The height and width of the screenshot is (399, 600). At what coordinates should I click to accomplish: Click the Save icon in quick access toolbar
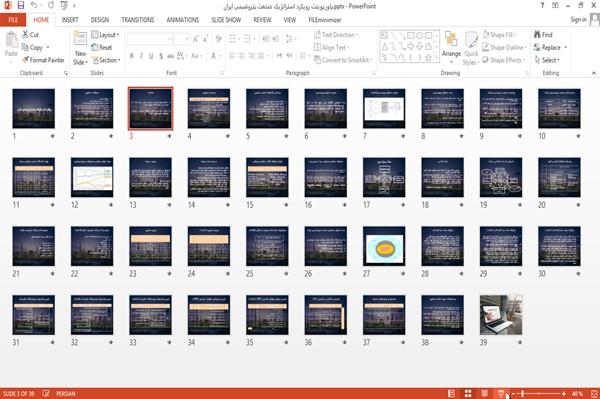pyautogui.click(x=21, y=6)
